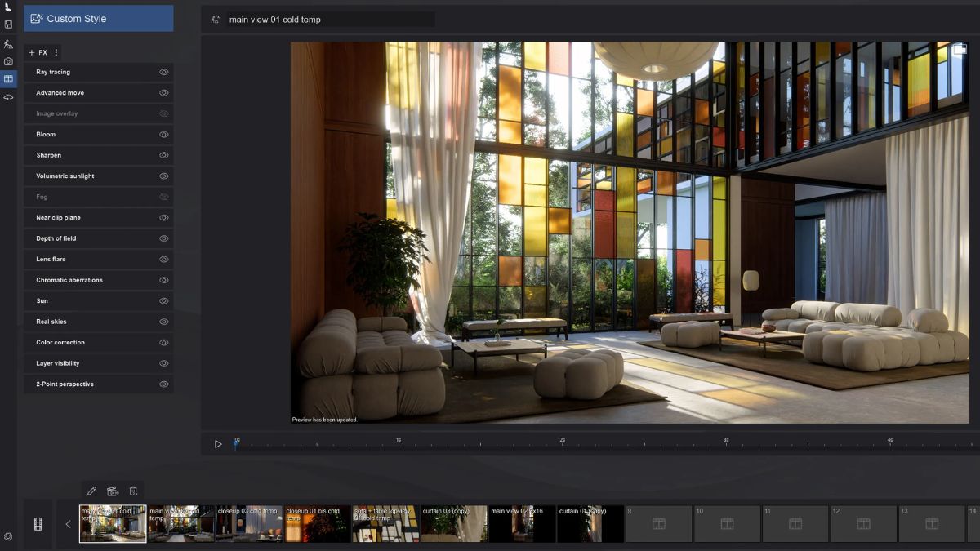Select empty clip slot 9

point(659,524)
